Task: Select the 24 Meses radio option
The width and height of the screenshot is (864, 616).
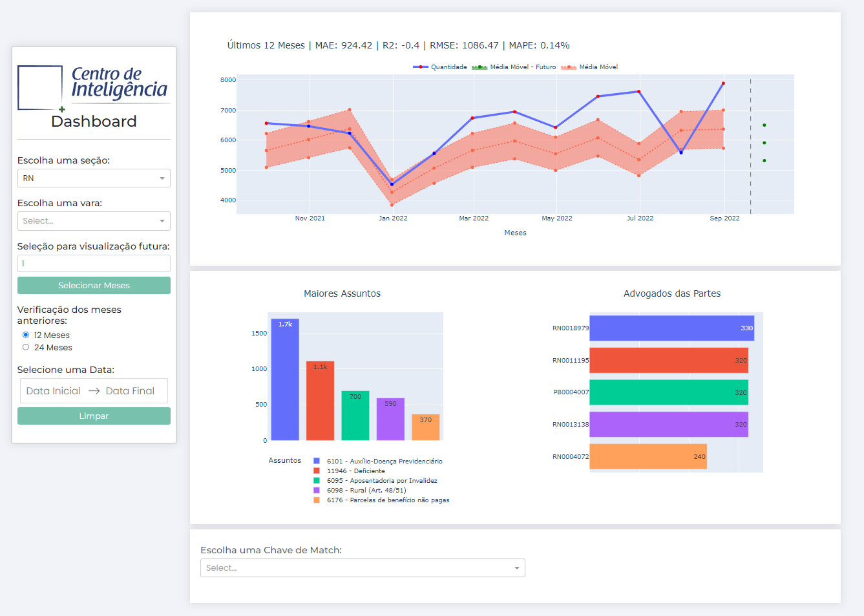Action: 26,347
